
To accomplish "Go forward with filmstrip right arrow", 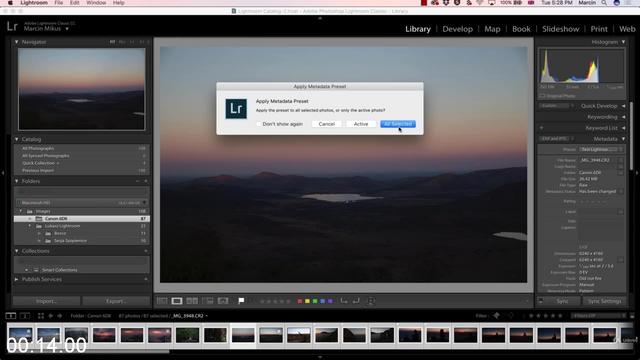I will click(60, 316).
